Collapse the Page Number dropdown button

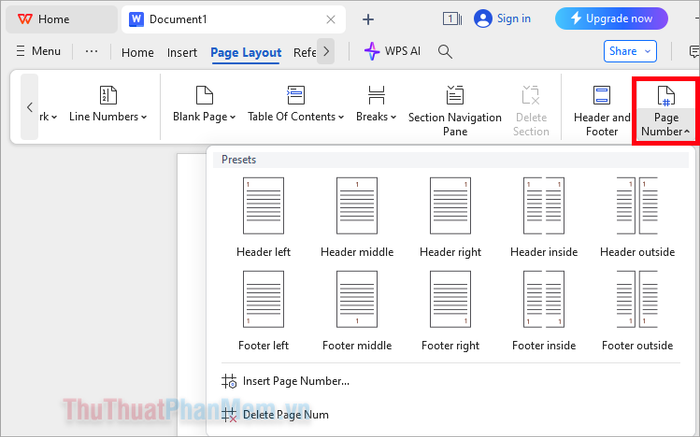[x=666, y=111]
